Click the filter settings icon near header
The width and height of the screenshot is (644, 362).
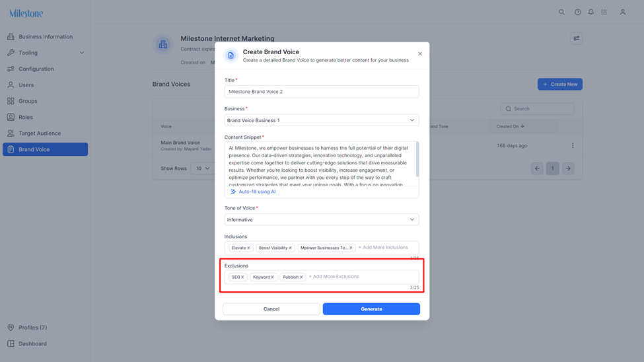[576, 38]
